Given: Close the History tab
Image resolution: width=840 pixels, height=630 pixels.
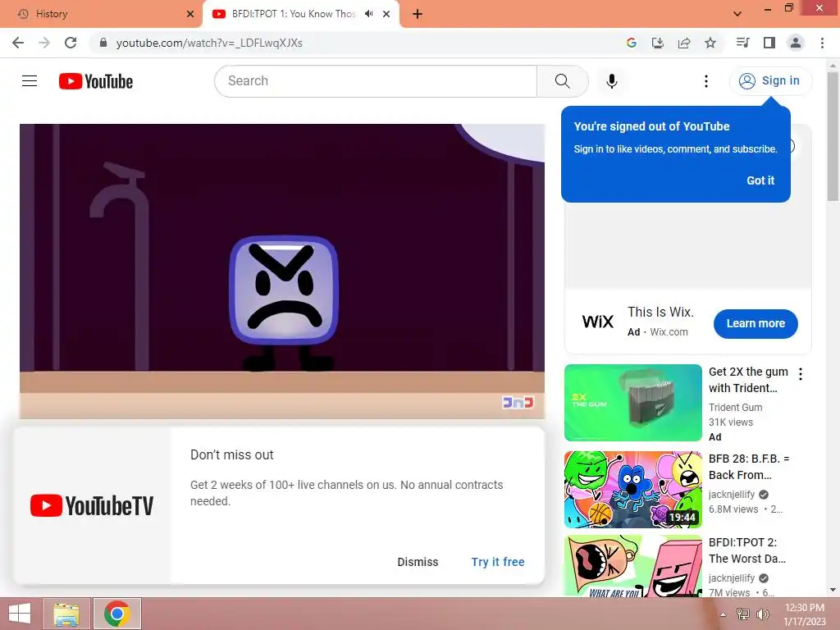Looking at the screenshot, I should click(x=190, y=14).
